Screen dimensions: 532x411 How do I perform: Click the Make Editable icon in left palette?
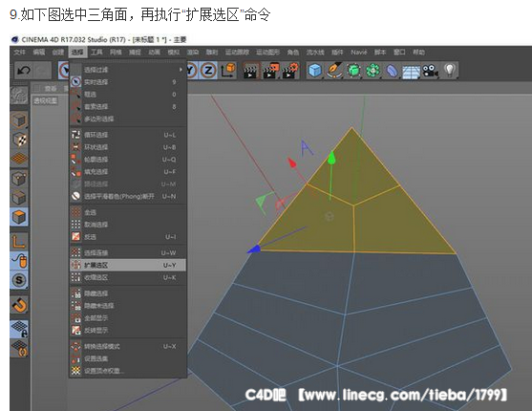(x=19, y=96)
